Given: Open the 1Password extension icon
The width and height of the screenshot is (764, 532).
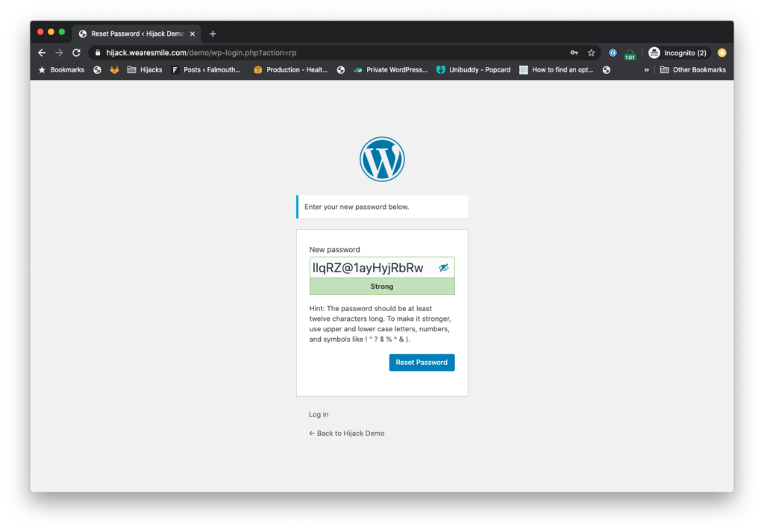Looking at the screenshot, I should (613, 53).
